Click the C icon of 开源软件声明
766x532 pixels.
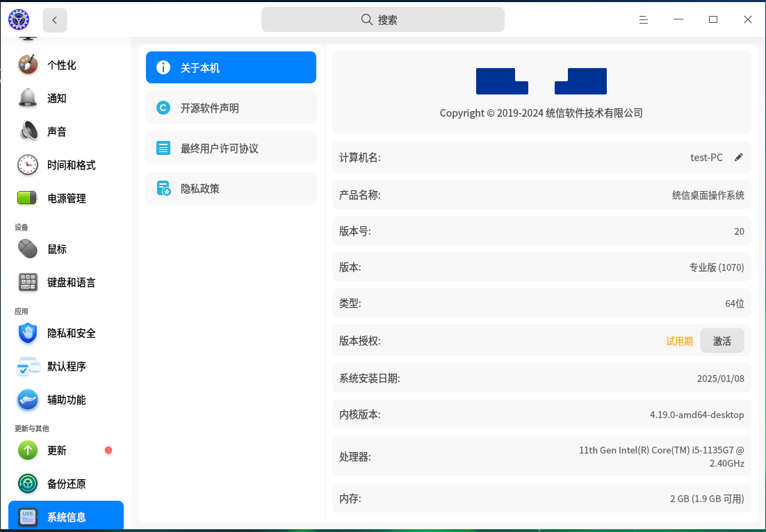[163, 108]
